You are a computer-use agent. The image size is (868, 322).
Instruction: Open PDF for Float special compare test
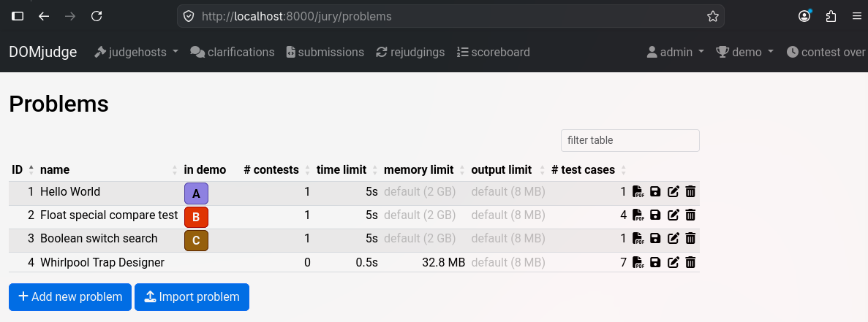point(638,215)
